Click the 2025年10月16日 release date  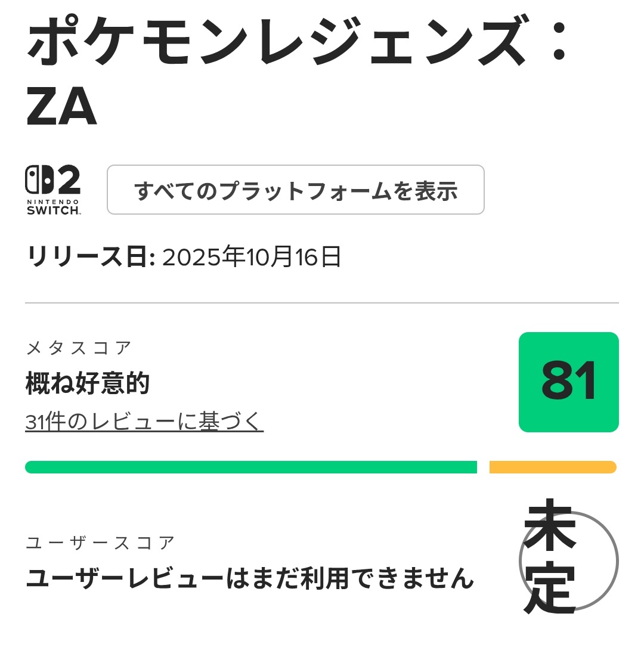(x=251, y=258)
